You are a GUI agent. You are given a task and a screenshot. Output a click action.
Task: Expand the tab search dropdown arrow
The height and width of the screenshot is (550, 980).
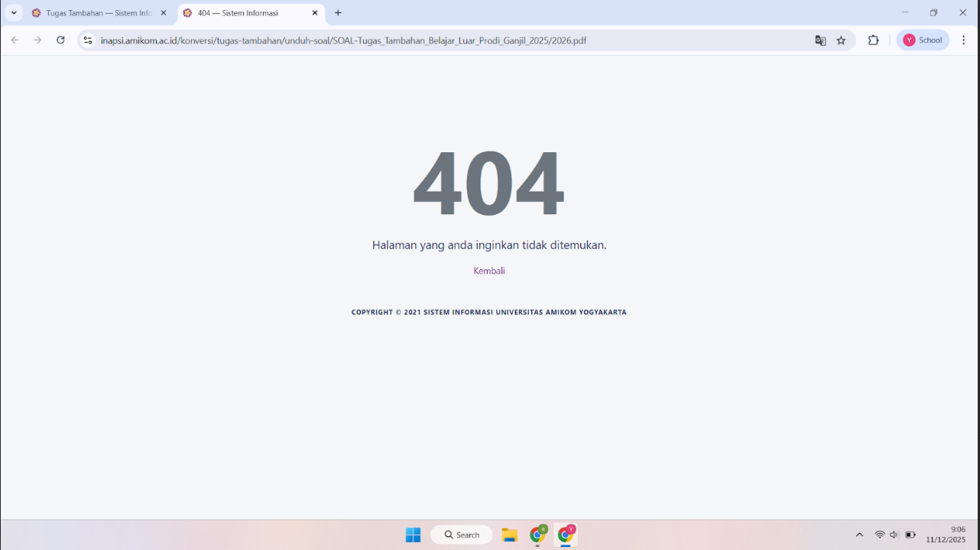click(14, 13)
